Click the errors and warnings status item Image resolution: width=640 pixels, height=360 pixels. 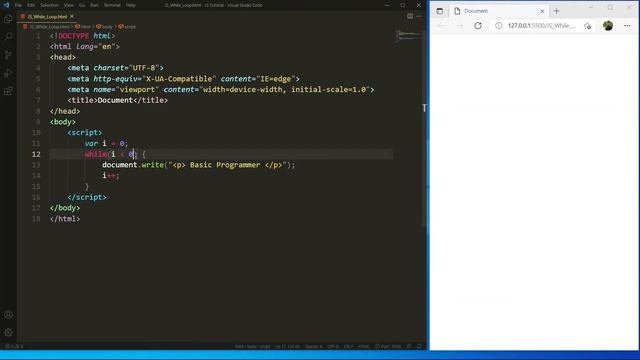(14, 346)
